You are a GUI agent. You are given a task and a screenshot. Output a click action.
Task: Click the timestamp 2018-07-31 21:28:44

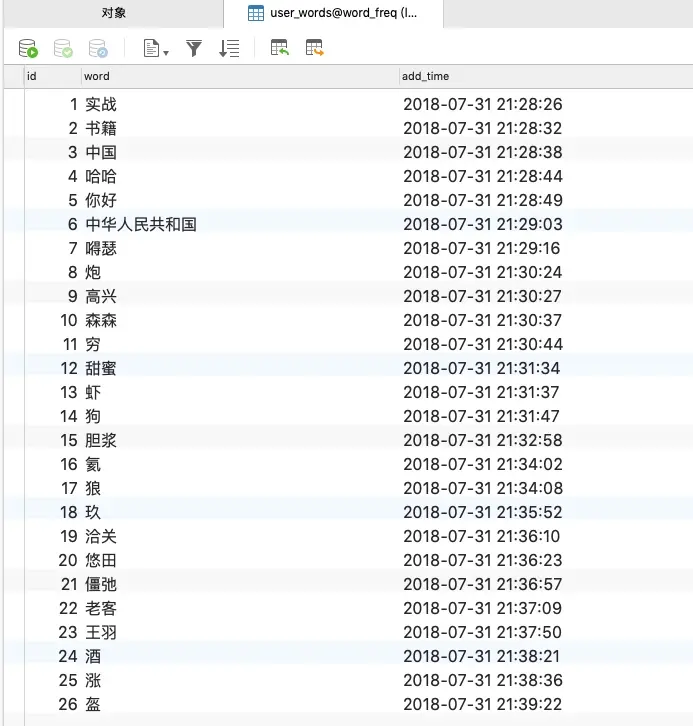click(x=483, y=176)
